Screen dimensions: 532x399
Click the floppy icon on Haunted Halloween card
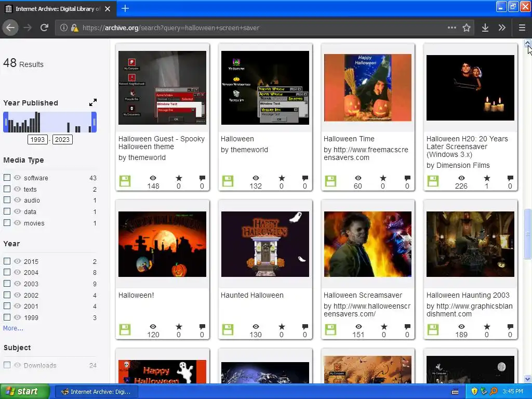click(x=228, y=329)
